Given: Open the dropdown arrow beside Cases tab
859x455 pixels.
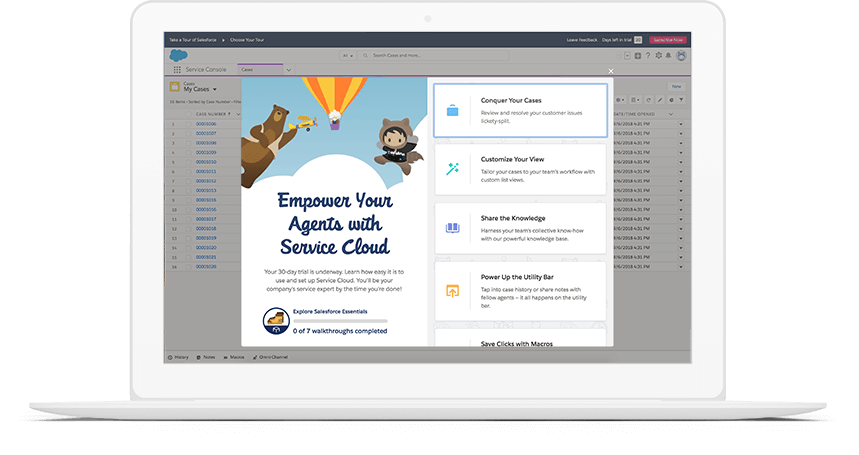Looking at the screenshot, I should (288, 70).
